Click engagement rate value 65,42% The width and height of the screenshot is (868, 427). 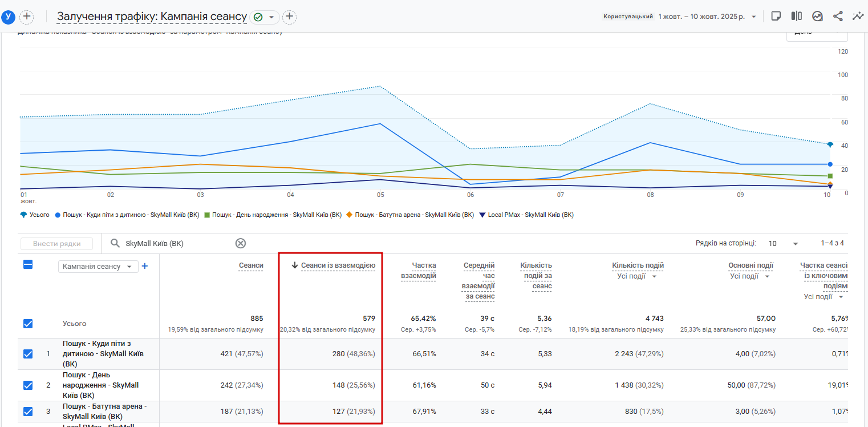(424, 319)
